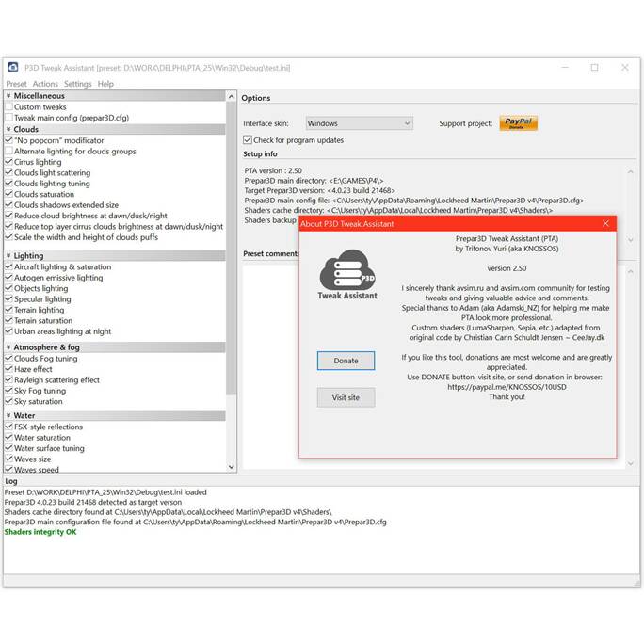
Task: Toggle Clouds Fog tuning checkbox
Action: point(9,358)
